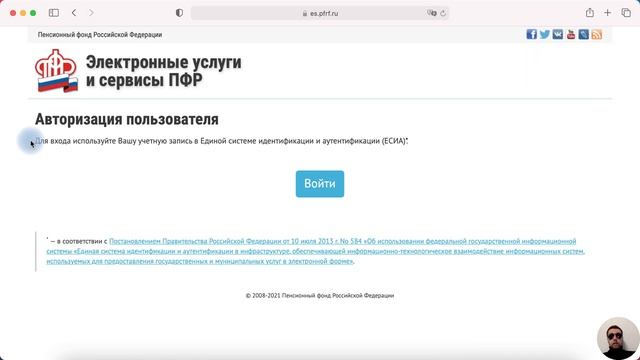640x360 pixels.
Task: Open the Facebook social link icon
Action: [531, 34]
